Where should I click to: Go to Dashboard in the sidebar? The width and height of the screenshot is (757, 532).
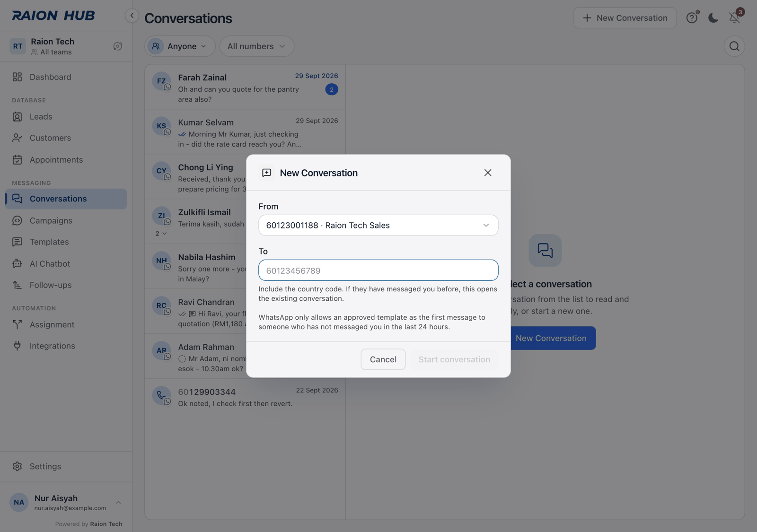[x=66, y=77]
